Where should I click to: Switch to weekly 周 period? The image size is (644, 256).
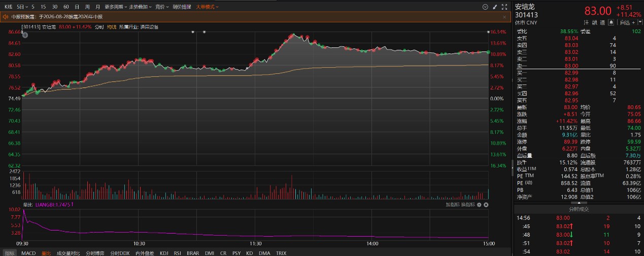pyautogui.click(x=87, y=7)
